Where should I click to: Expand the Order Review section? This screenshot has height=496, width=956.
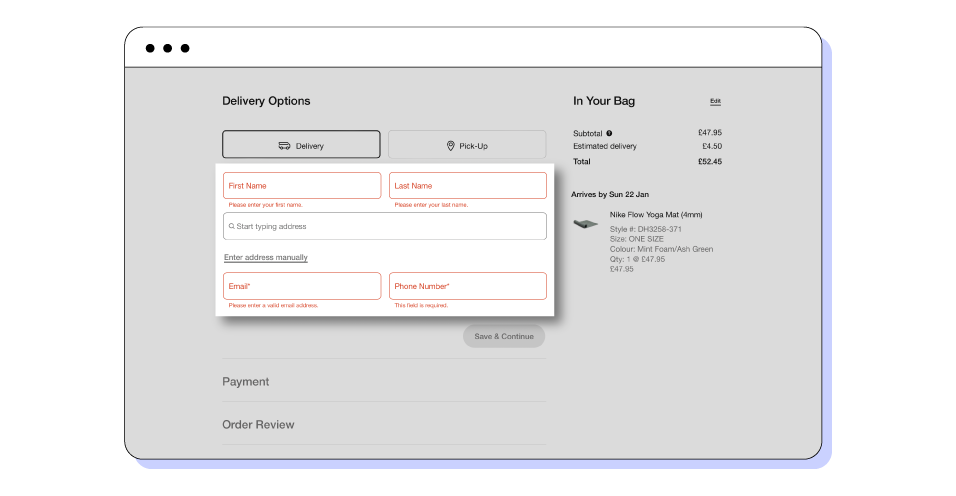click(x=258, y=424)
